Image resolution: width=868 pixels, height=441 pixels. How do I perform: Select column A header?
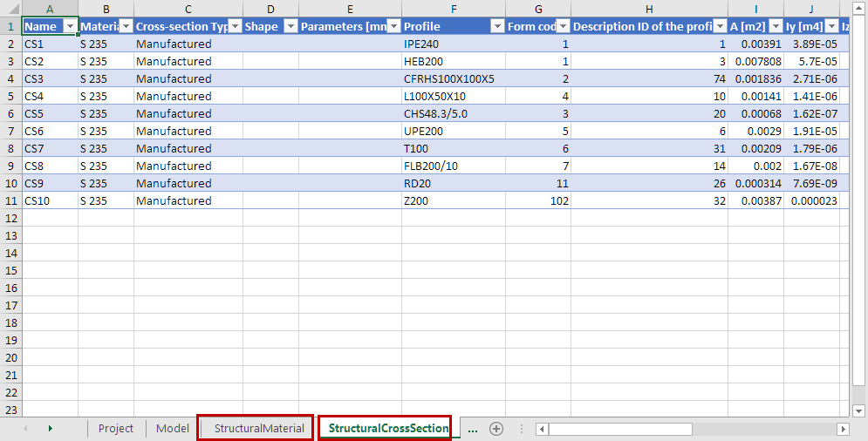pyautogui.click(x=50, y=9)
